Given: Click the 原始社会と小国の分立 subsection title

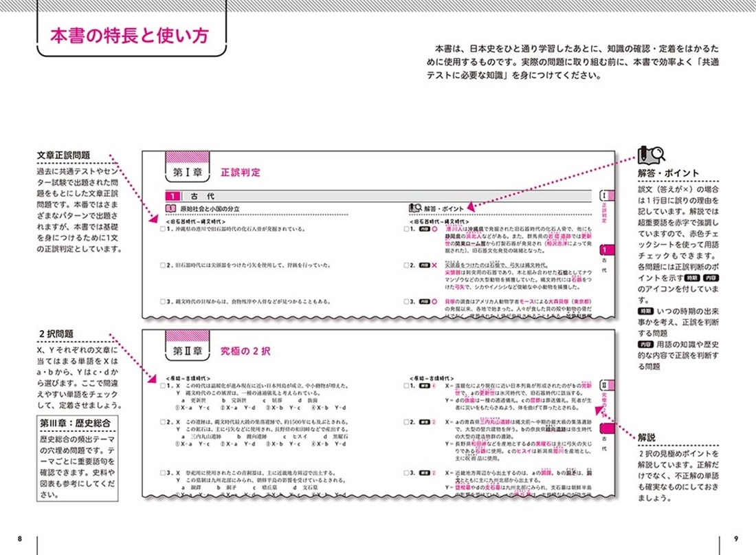Looking at the screenshot, I should click(x=210, y=209).
